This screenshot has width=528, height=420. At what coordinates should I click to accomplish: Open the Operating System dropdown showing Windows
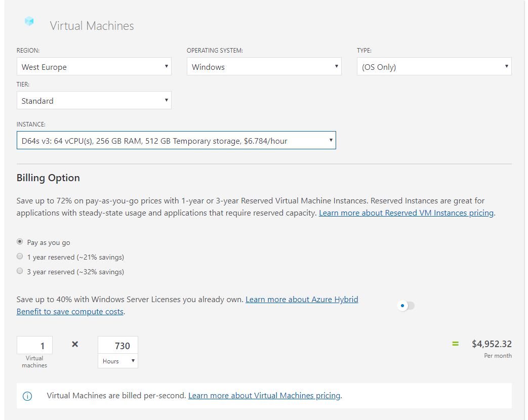[x=264, y=66]
